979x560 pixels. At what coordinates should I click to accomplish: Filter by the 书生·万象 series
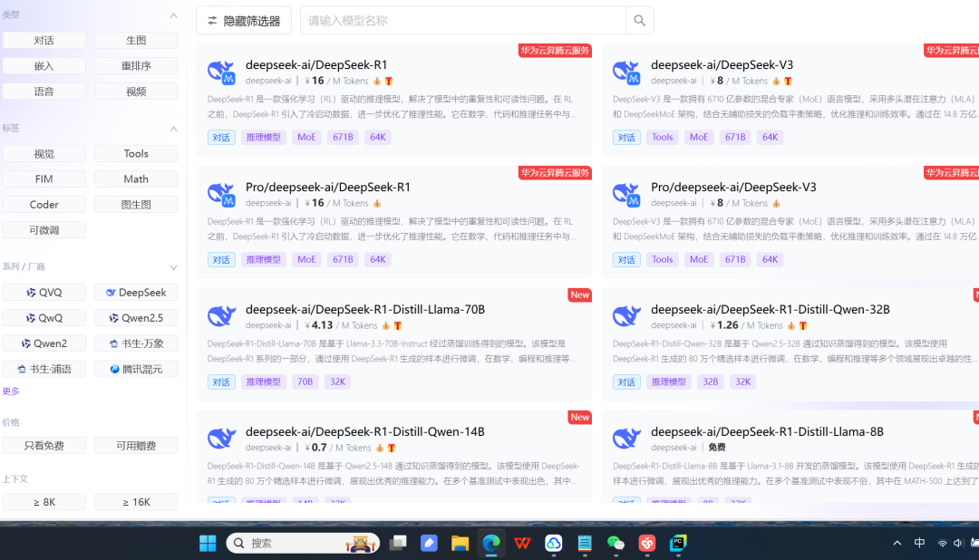tap(136, 343)
